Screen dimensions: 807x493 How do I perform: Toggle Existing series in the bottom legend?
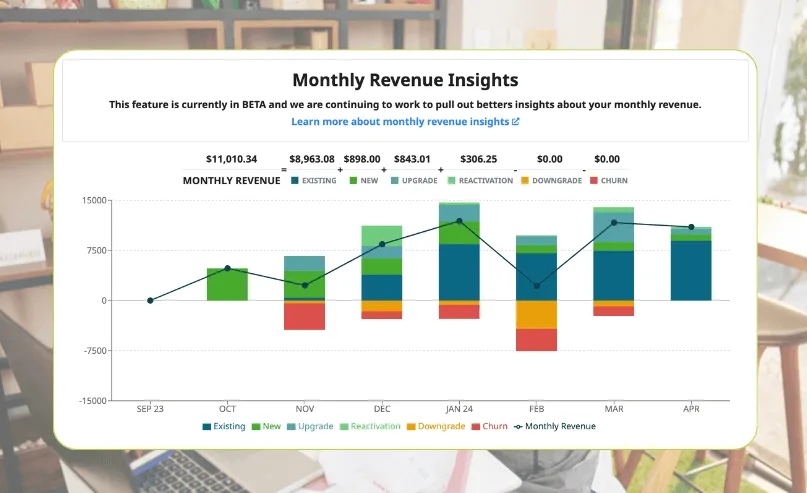click(223, 426)
